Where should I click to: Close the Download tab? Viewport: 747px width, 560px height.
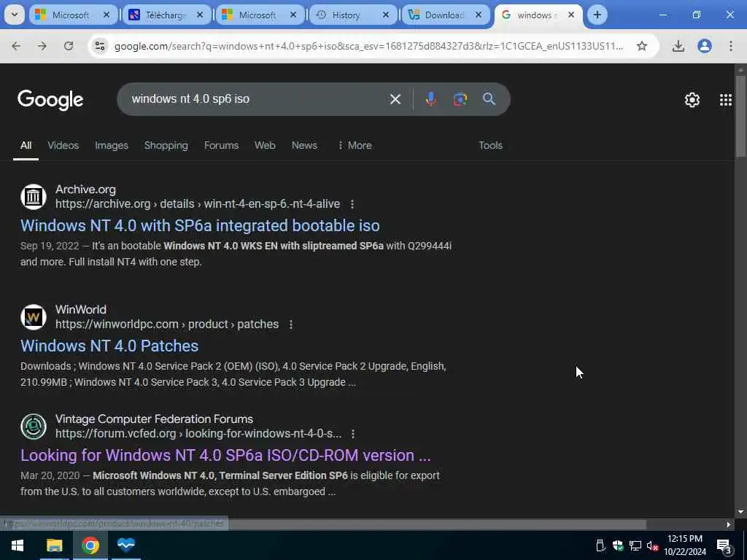(x=479, y=15)
